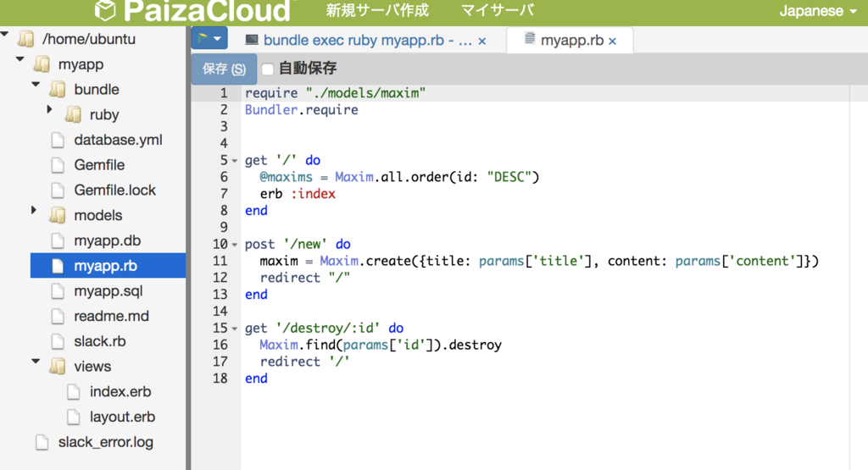This screenshot has width=868, height=470.
Task: Click the models folder icon
Action: click(x=58, y=216)
